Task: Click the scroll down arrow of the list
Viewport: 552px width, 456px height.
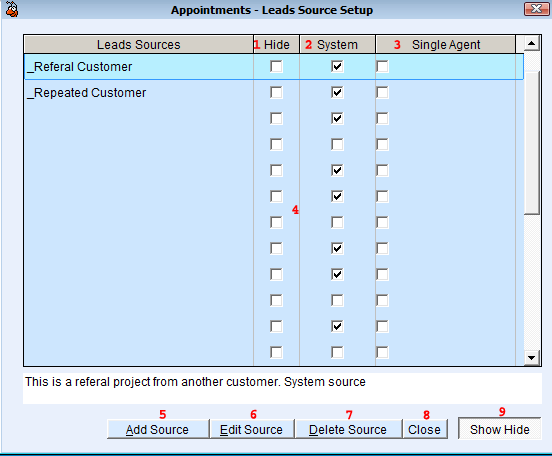Action: click(532, 358)
